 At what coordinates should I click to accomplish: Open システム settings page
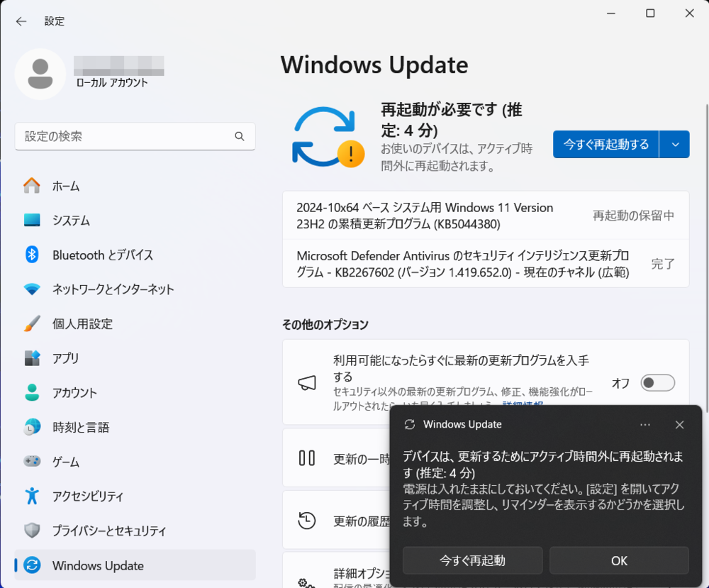click(135, 220)
